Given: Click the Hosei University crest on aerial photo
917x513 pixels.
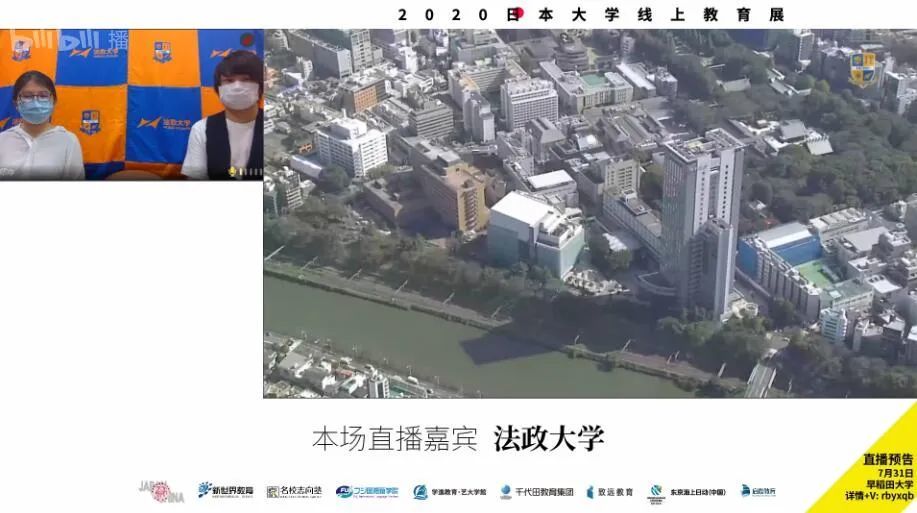Looking at the screenshot, I should click(863, 69).
